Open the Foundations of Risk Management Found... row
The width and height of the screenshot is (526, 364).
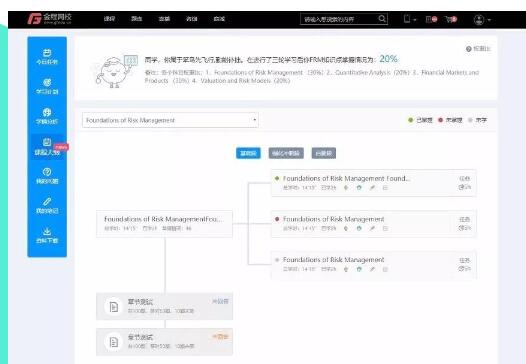(373, 183)
